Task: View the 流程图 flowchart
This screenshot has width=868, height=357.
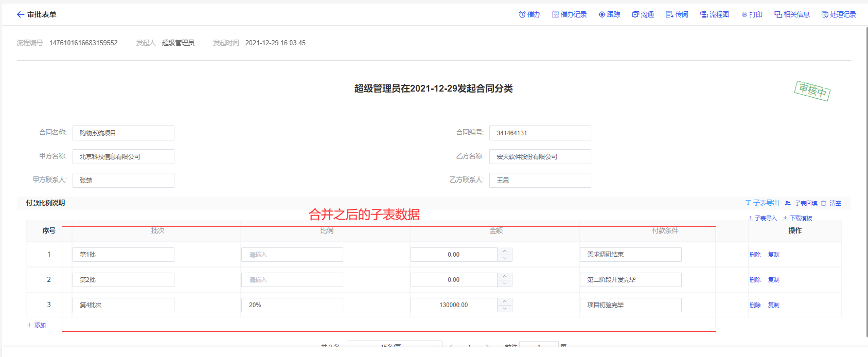Action: (714, 14)
